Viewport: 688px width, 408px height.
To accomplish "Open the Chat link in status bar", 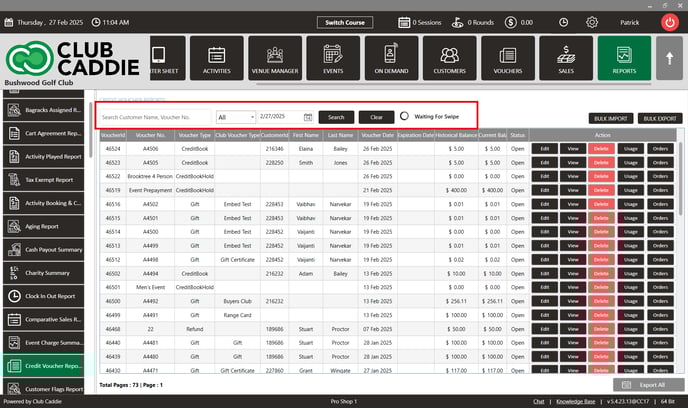I will pos(538,401).
